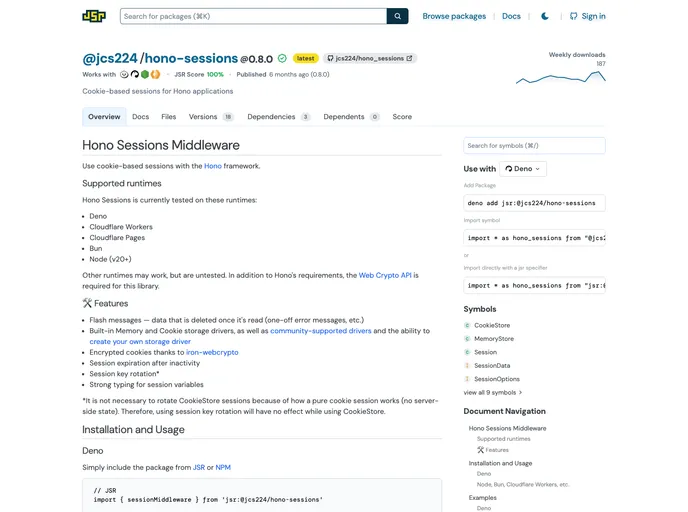Click the green provenance checkmark icon
The image size is (688, 512).
282,59
